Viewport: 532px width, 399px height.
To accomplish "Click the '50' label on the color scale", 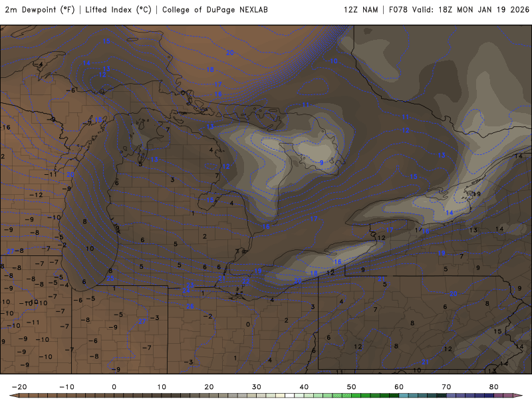I will coord(352,387).
